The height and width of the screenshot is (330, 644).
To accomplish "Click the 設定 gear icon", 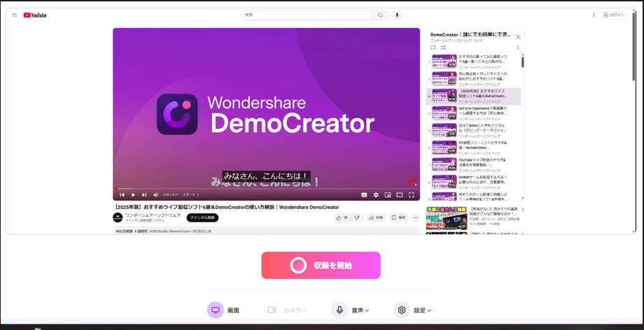I will 402,310.
